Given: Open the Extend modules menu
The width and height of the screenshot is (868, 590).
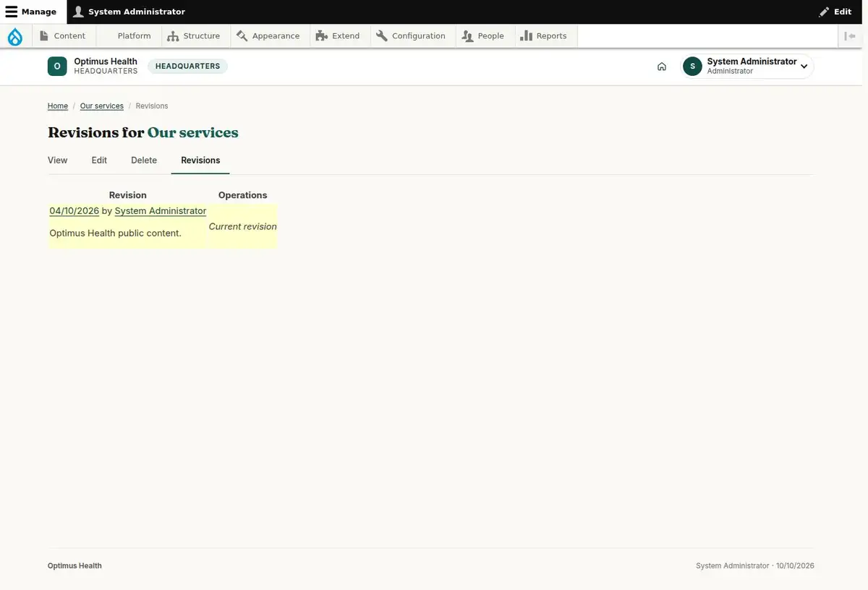Looking at the screenshot, I should 338,36.
